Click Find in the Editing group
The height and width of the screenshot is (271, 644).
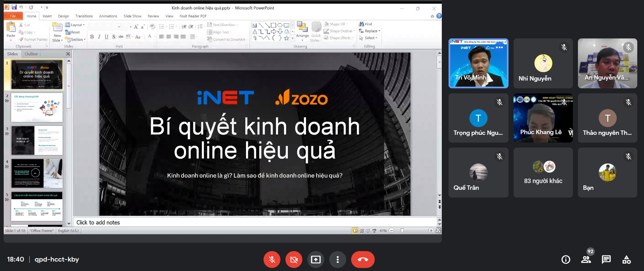[x=365, y=24]
